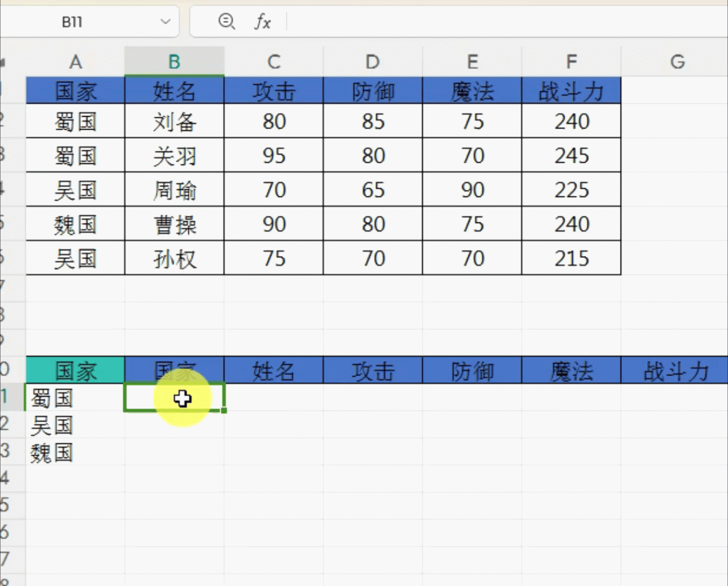Select cell A11 containing 蜀国
The width and height of the screenshot is (728, 586).
[75, 398]
